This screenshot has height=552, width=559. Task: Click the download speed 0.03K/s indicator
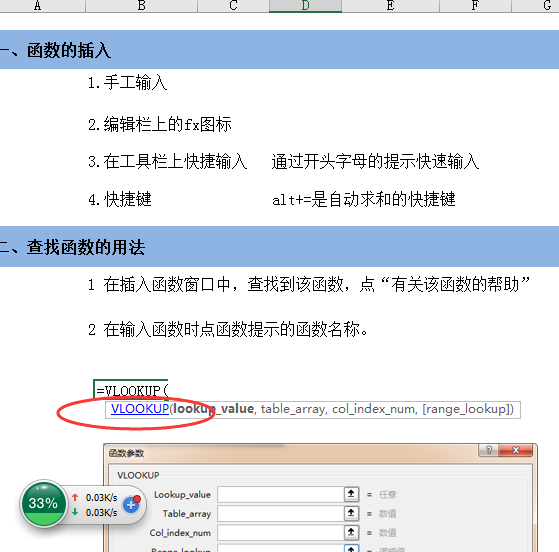click(x=94, y=512)
